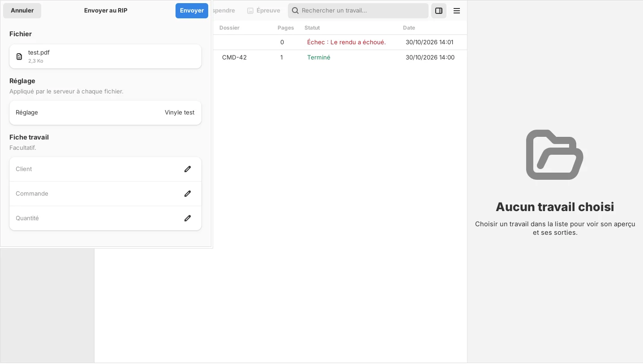Click date 30/10/2026 14:00

pos(430,58)
